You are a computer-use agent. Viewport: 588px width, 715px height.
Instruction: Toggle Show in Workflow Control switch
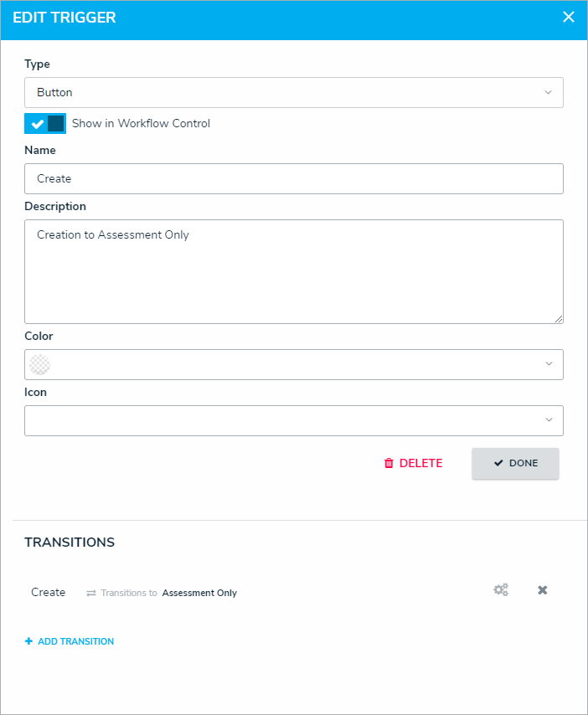(x=45, y=124)
